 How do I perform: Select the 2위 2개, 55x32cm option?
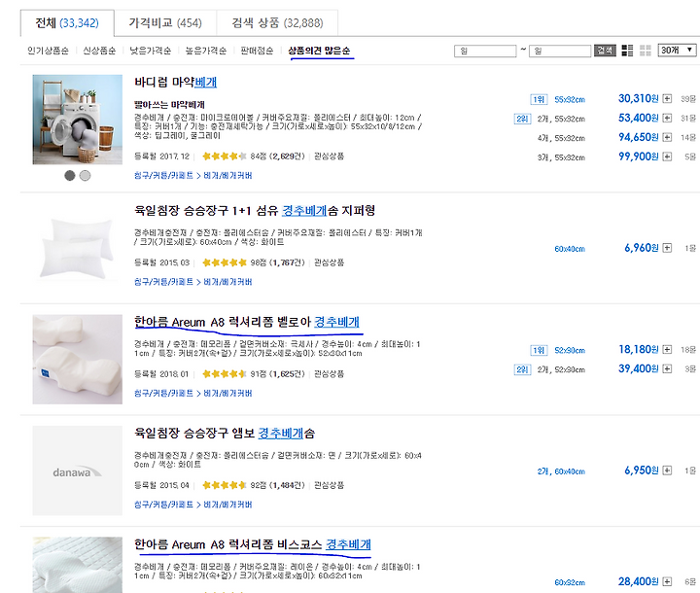tap(561, 119)
